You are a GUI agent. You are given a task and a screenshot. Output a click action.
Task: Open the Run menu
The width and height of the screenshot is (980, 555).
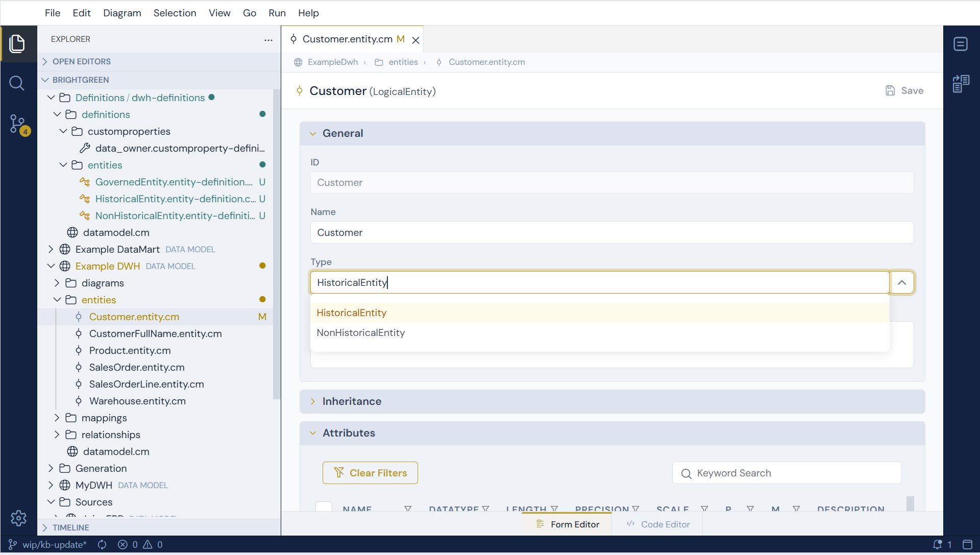click(277, 13)
